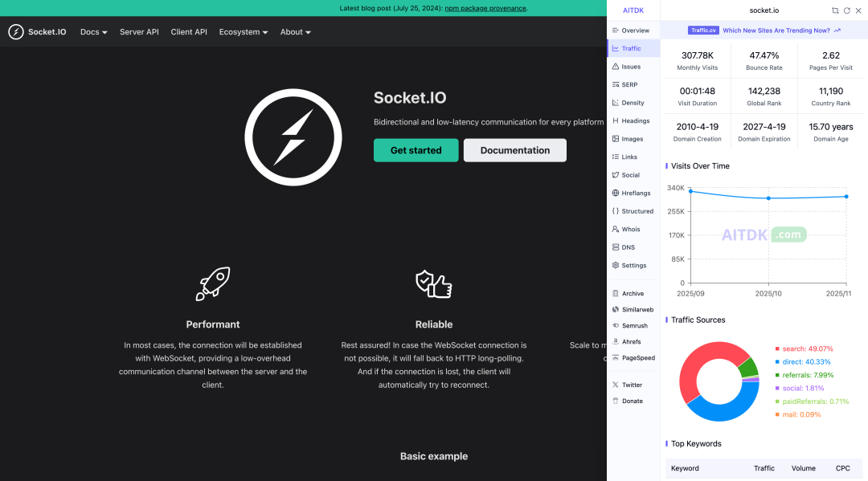Select the Traffic tab in the AITDK sidebar
This screenshot has width=868, height=481.
coord(633,49)
